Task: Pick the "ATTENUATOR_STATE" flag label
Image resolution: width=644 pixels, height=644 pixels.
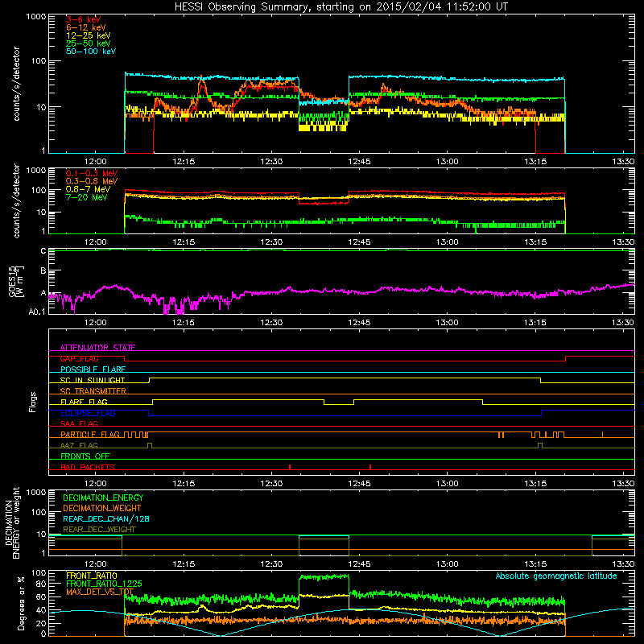Action: coord(97,348)
